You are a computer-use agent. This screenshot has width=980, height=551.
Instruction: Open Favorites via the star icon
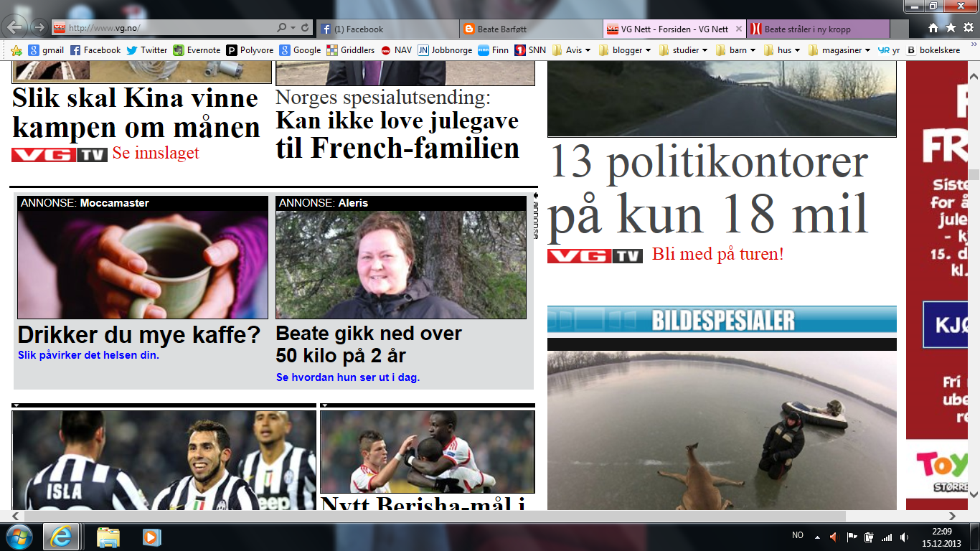click(951, 28)
